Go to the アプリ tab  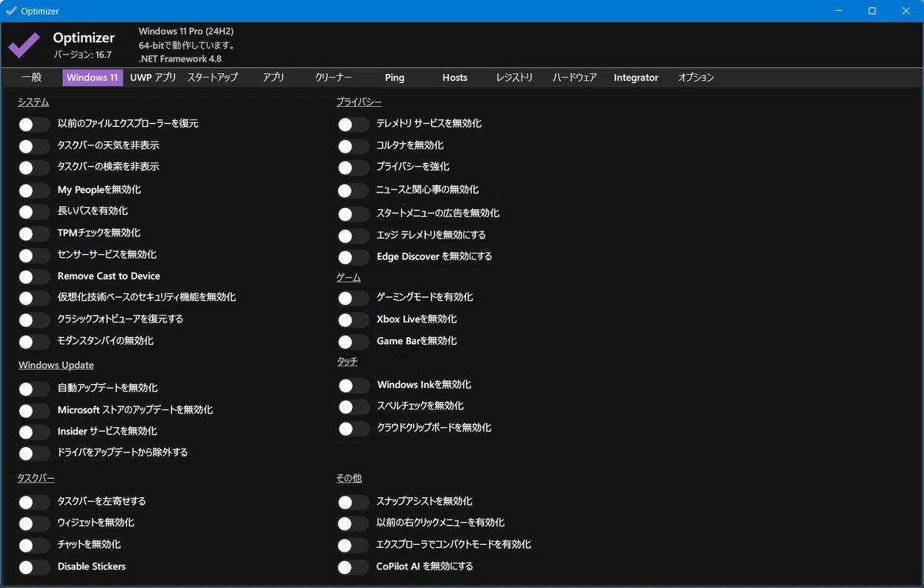pos(273,78)
